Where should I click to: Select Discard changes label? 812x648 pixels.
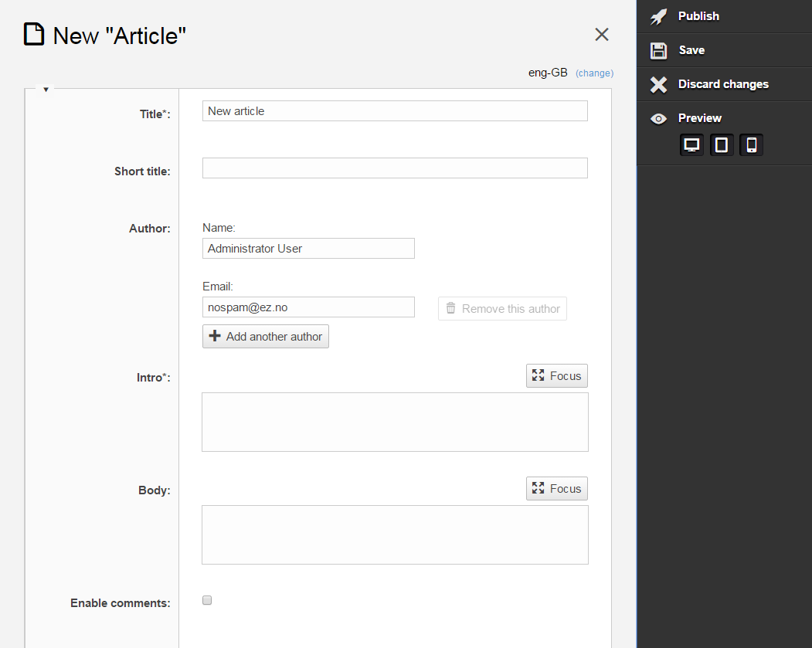[x=723, y=84]
